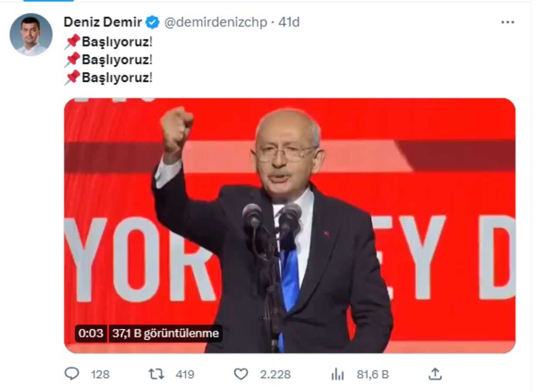Image resolution: width=538 pixels, height=392 pixels.
Task: Click the share upload arrow icon
Action: [x=436, y=373]
